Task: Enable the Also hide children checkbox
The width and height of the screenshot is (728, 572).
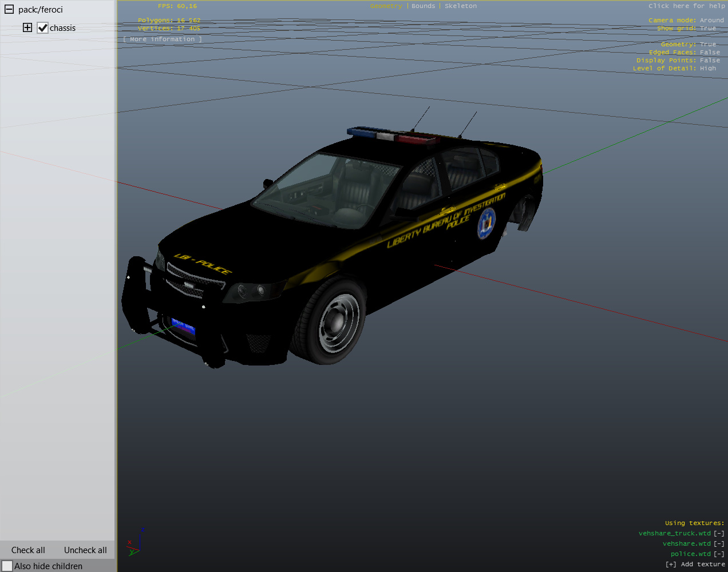Action: (7, 566)
